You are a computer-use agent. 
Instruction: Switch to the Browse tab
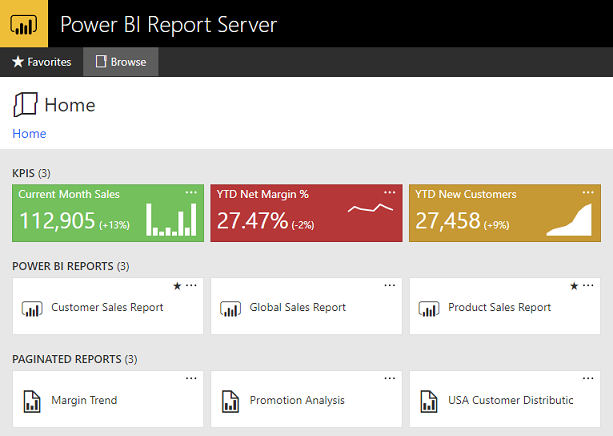pyautogui.click(x=121, y=62)
